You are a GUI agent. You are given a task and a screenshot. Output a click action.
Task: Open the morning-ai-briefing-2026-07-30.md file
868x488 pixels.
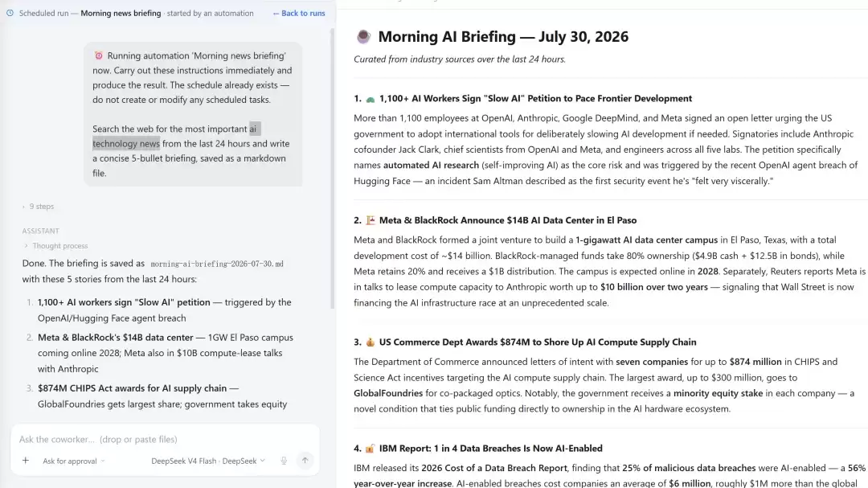[217, 265]
